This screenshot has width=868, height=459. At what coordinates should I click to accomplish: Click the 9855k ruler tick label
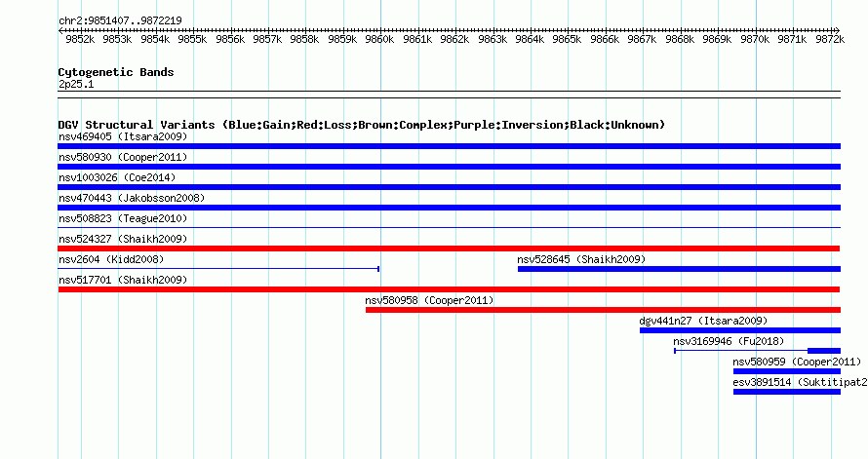coord(193,39)
